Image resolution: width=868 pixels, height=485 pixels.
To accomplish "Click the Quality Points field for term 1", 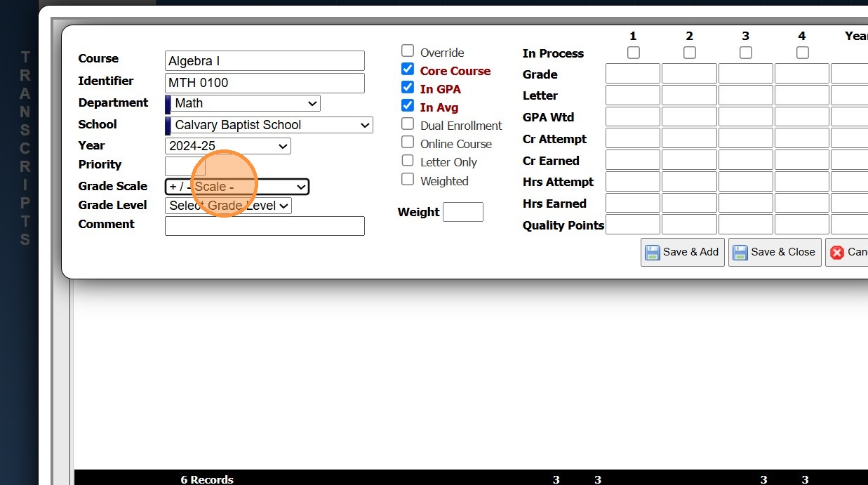I will point(633,225).
